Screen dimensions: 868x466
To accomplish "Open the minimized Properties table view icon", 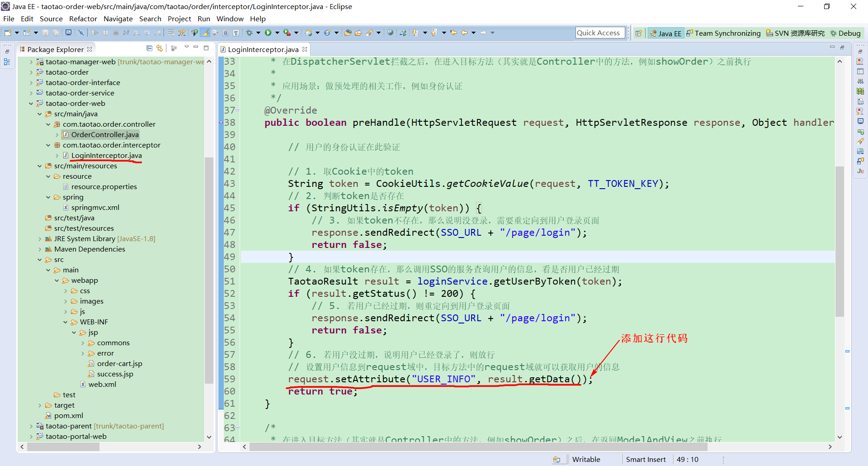I will click(x=860, y=71).
